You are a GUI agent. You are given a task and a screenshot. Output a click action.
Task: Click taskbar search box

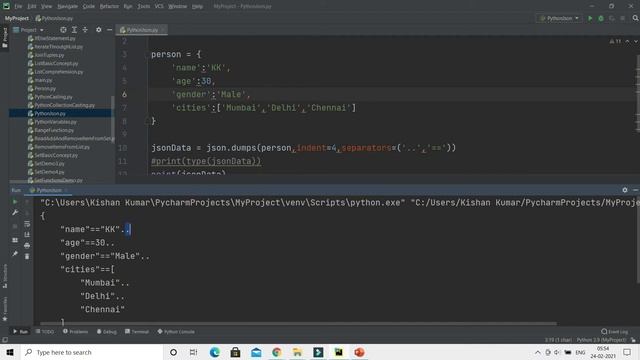pyautogui.click(x=92, y=352)
